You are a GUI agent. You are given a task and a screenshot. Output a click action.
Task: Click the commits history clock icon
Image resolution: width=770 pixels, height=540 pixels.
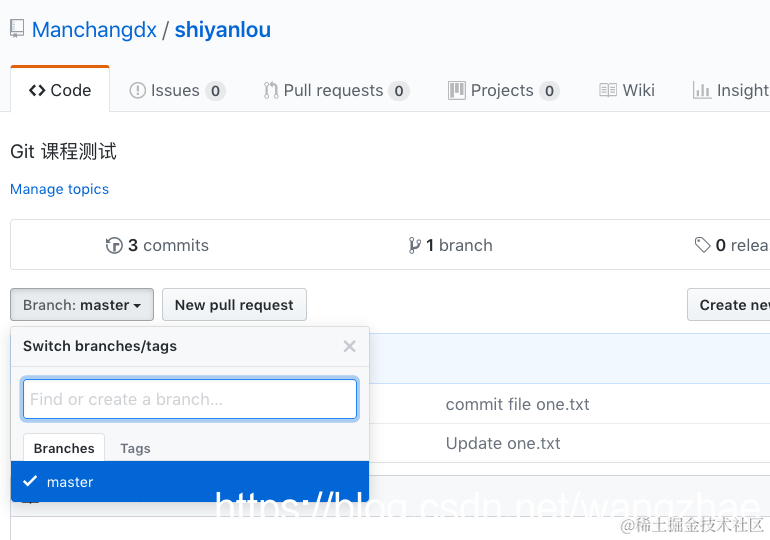coord(114,245)
